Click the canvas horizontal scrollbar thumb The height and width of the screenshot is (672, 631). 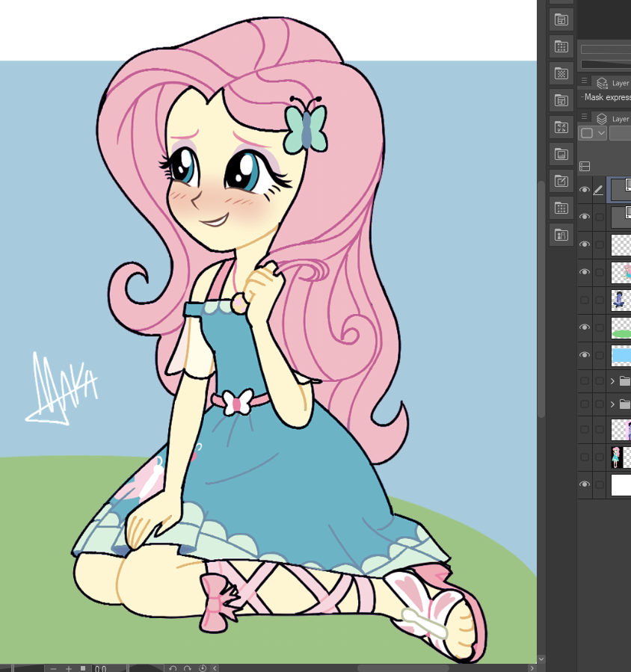(x=403, y=668)
